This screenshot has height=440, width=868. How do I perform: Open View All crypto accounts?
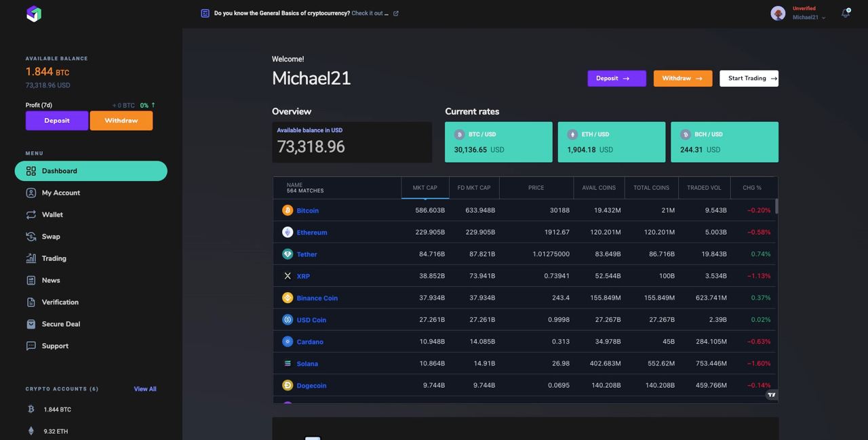pos(145,389)
